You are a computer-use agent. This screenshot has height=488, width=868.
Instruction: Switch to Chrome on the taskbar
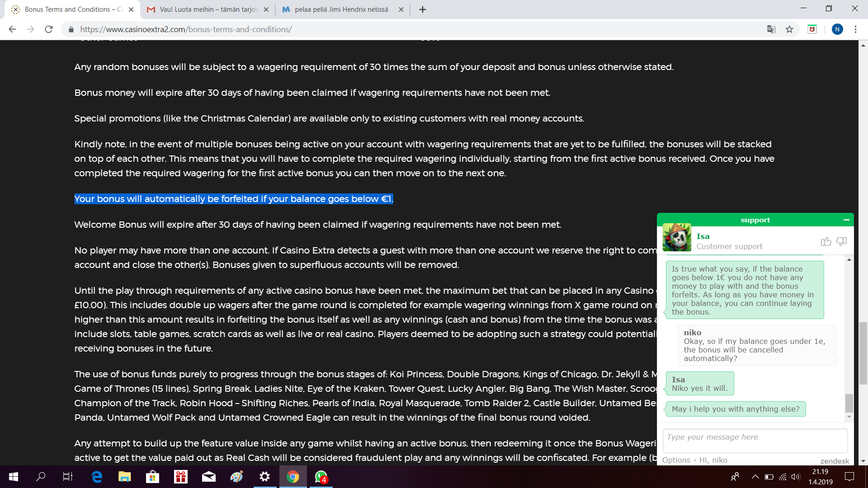pos(293,477)
